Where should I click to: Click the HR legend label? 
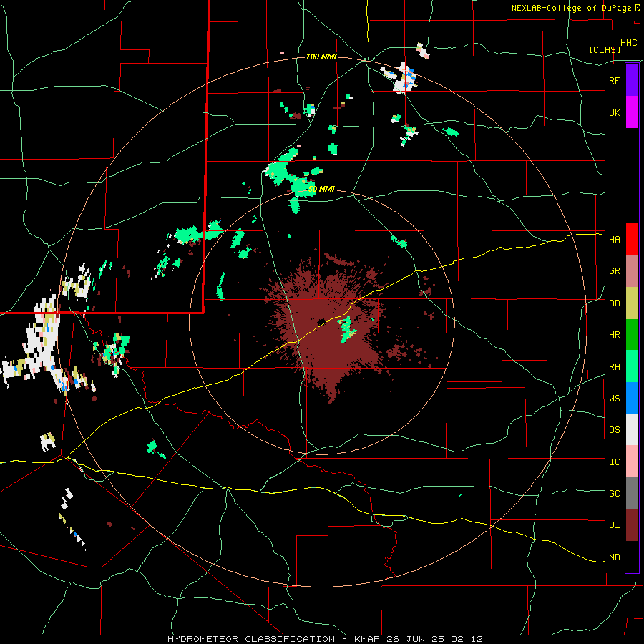point(614,335)
